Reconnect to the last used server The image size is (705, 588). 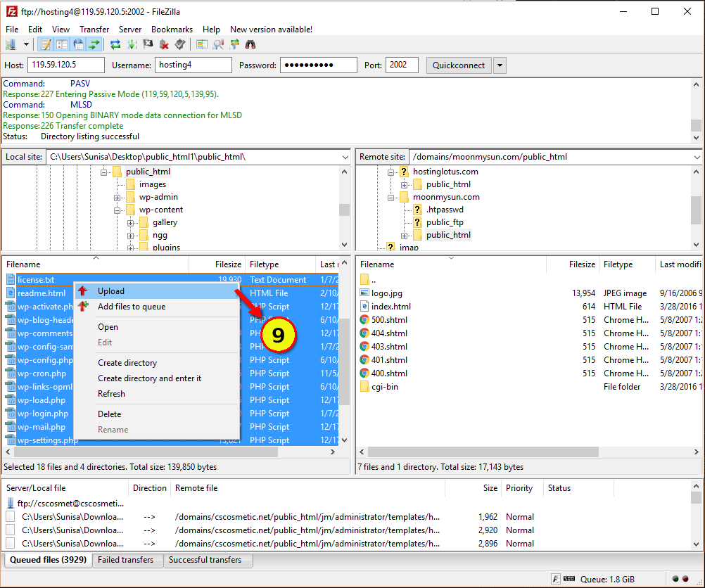180,44
